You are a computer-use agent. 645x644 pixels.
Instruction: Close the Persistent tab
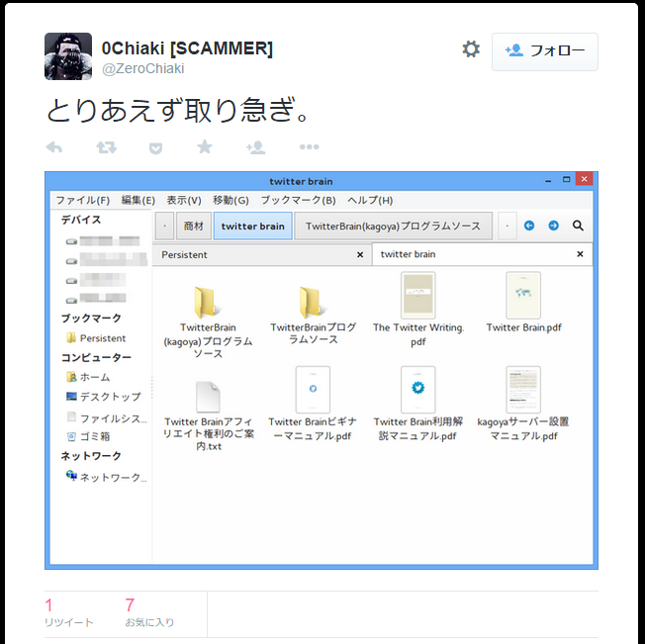360,255
